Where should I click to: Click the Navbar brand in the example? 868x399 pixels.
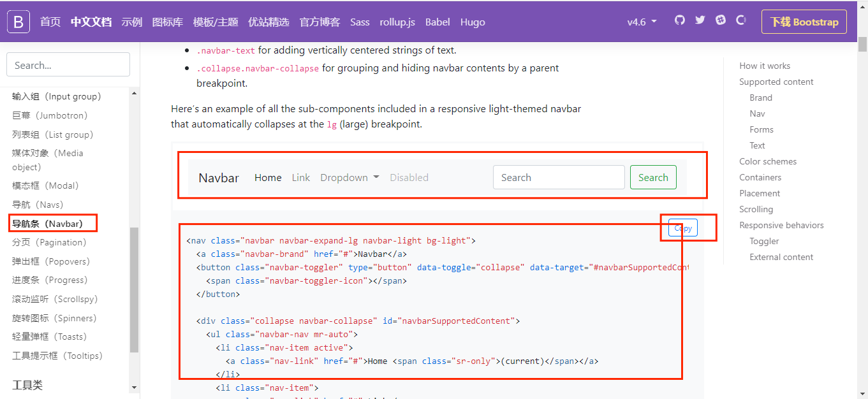click(219, 177)
